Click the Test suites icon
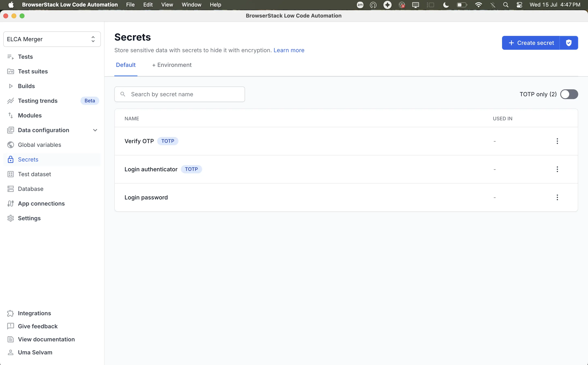The width and height of the screenshot is (588, 365). pyautogui.click(x=10, y=71)
